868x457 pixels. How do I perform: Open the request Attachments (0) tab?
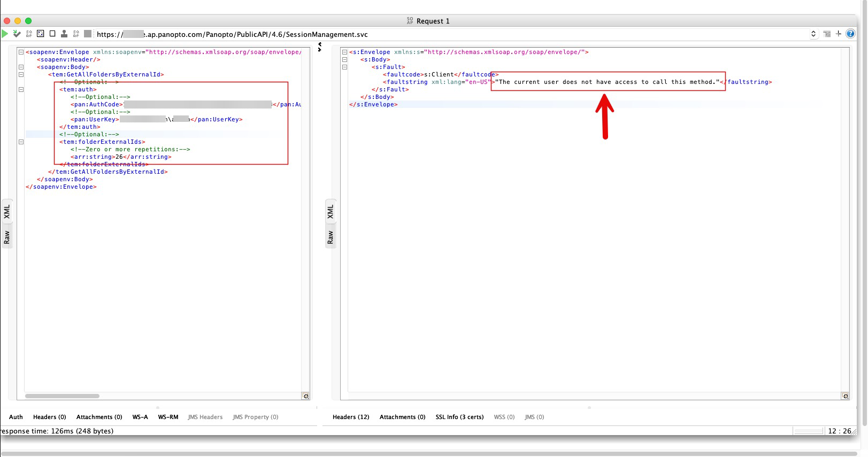(99, 417)
